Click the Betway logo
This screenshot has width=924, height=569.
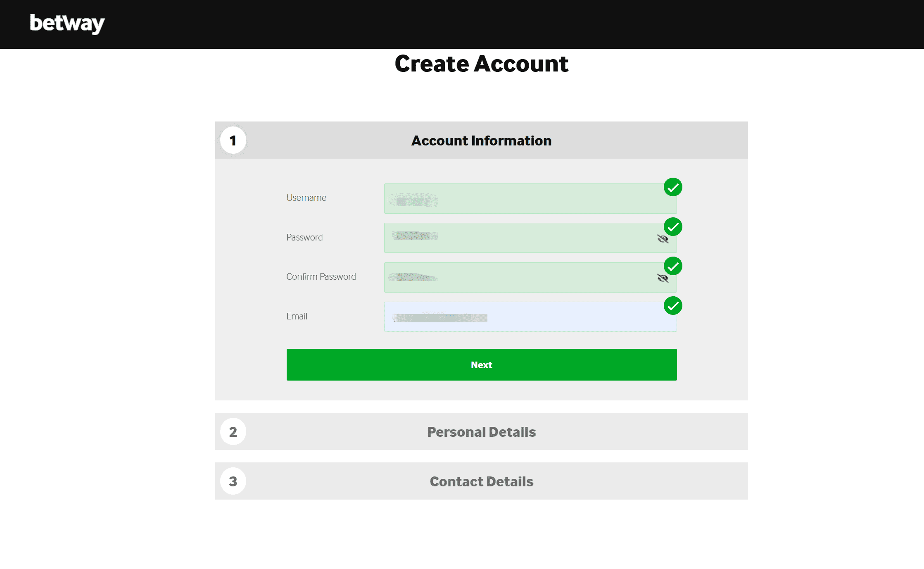pos(67,24)
